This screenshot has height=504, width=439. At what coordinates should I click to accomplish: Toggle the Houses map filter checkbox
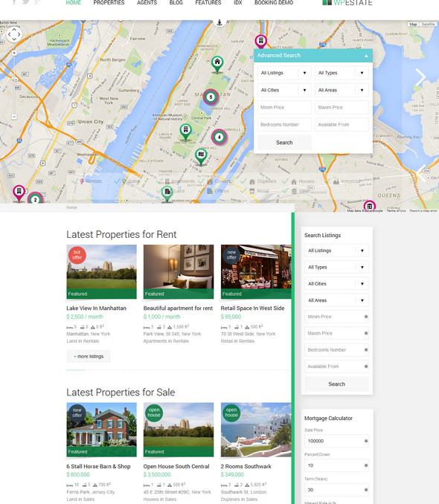pyautogui.click(x=285, y=181)
